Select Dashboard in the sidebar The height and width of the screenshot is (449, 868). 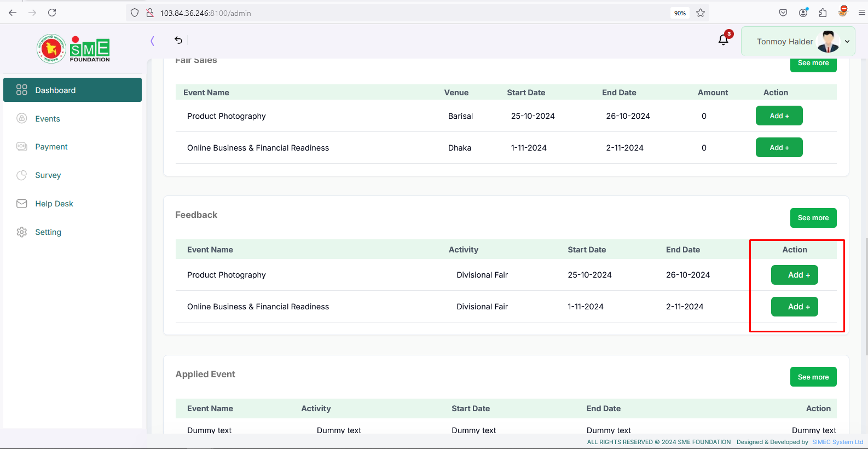72,90
